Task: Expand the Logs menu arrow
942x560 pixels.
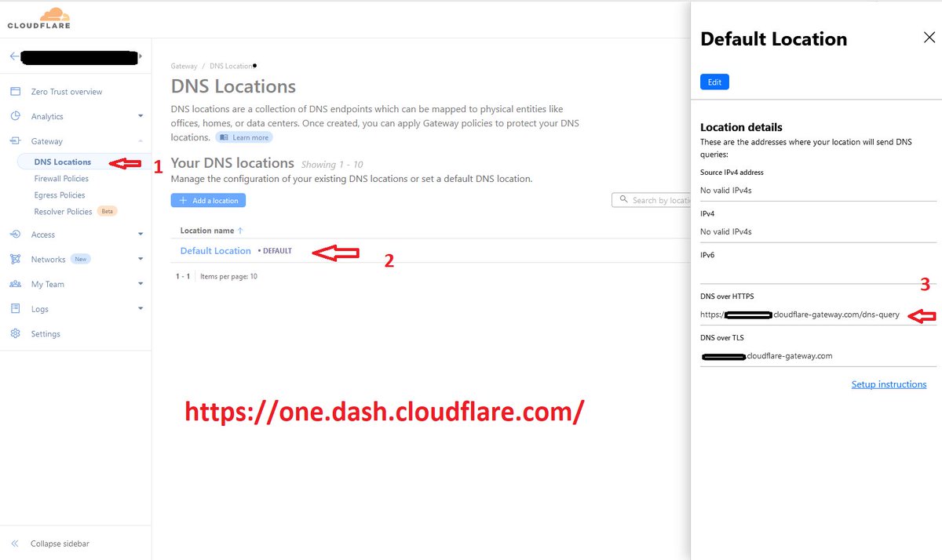Action: [x=141, y=309]
